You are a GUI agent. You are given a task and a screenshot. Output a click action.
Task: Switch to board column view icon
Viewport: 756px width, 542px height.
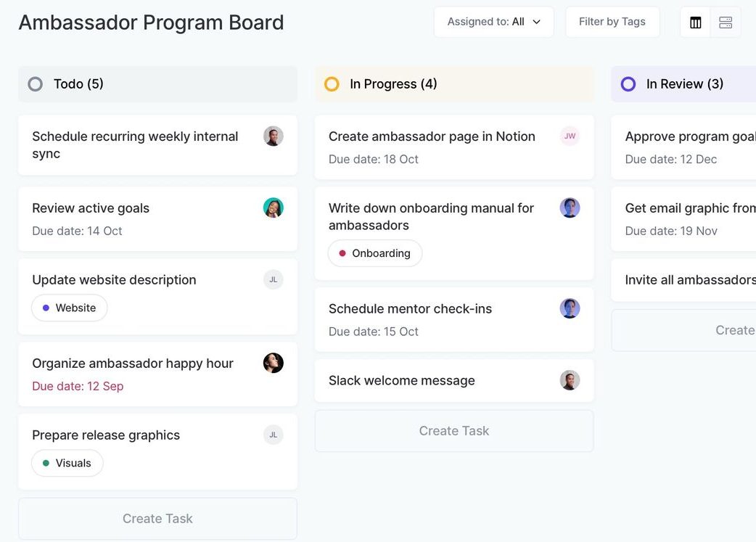click(x=696, y=22)
